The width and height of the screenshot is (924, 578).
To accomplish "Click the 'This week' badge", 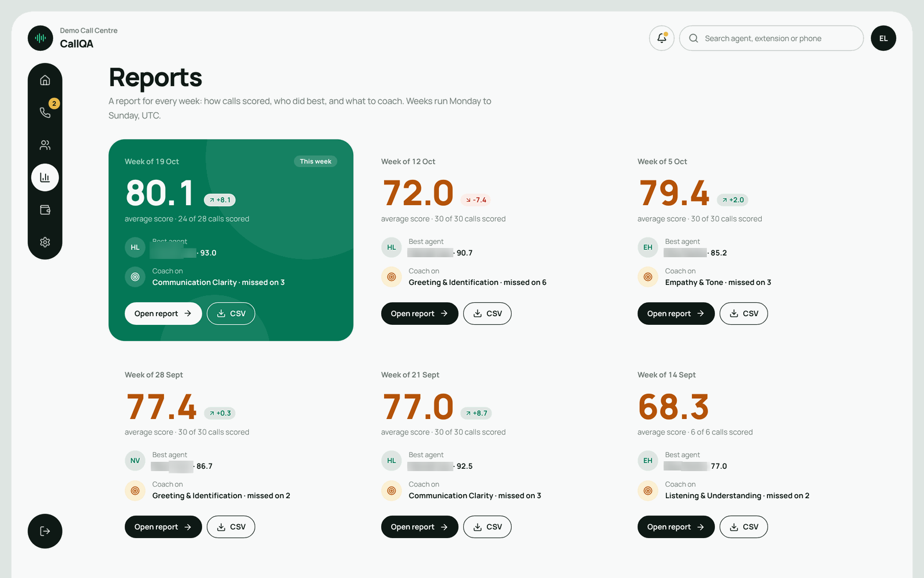I will (315, 161).
